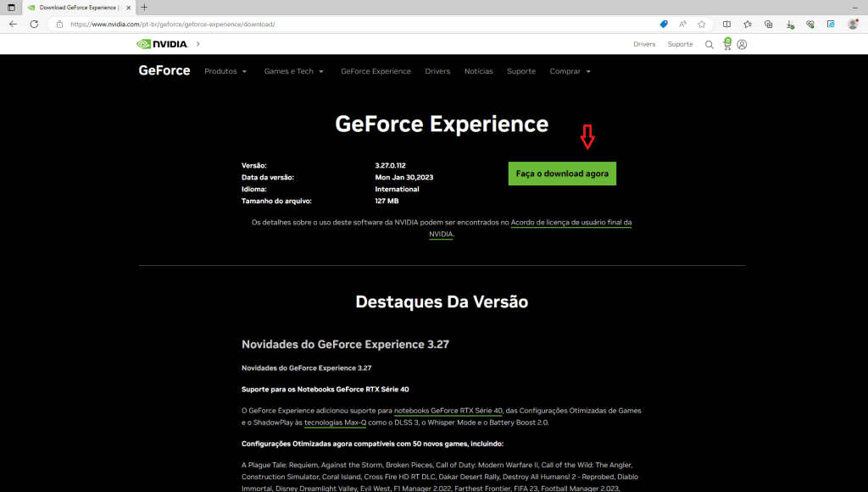Click the browser address bar URL field
Screen dimensions: 868x492
(339, 24)
